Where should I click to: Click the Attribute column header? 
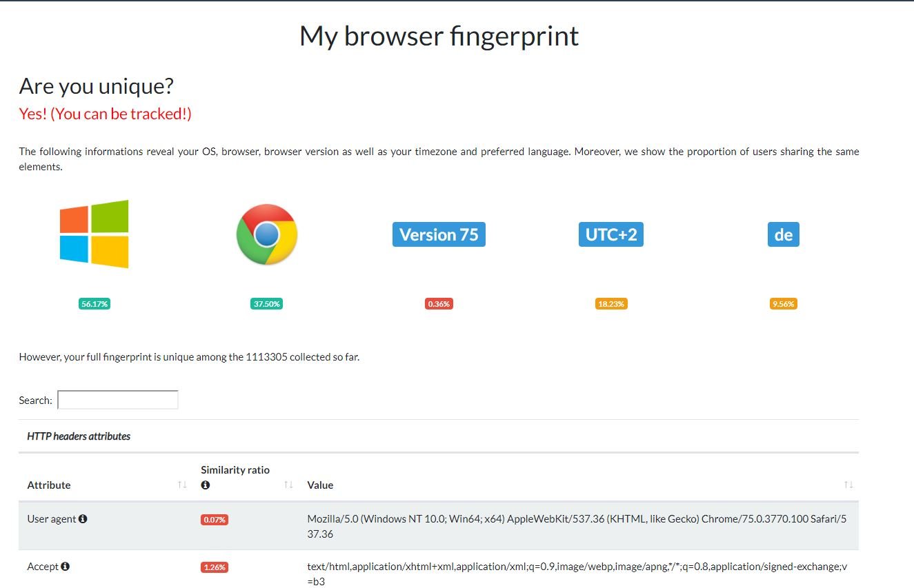49,485
